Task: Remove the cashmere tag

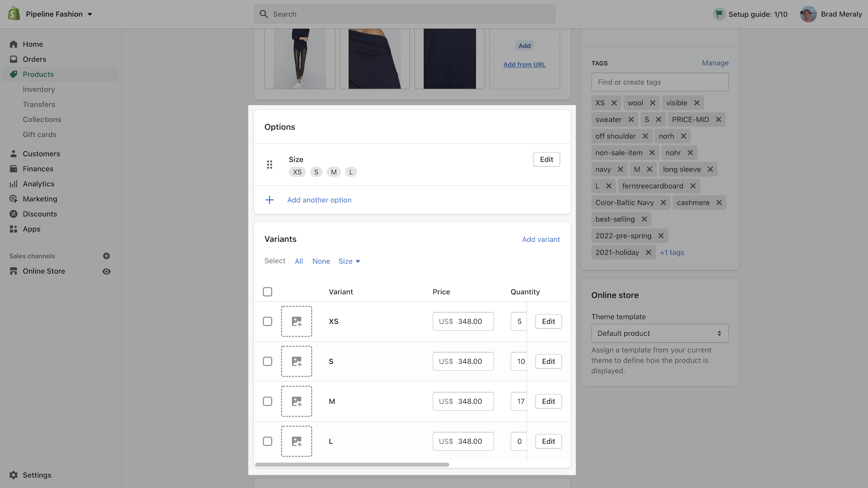Action: 719,202
